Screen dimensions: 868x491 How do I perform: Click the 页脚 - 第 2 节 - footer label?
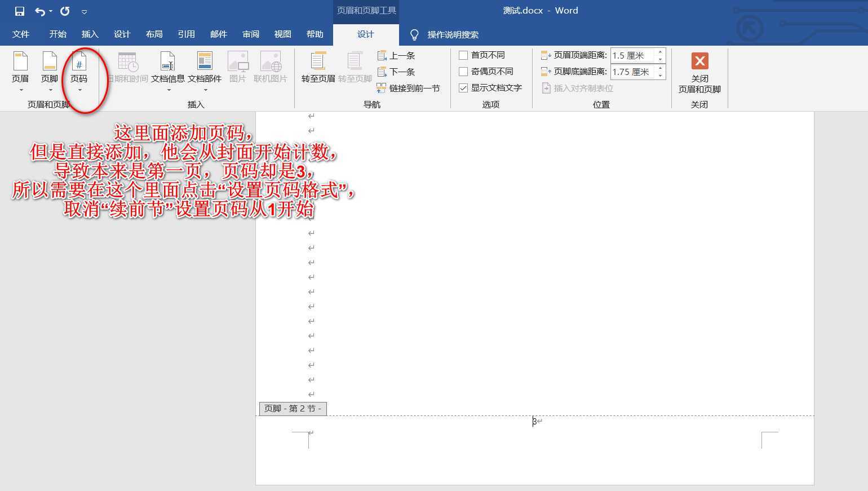tap(293, 409)
